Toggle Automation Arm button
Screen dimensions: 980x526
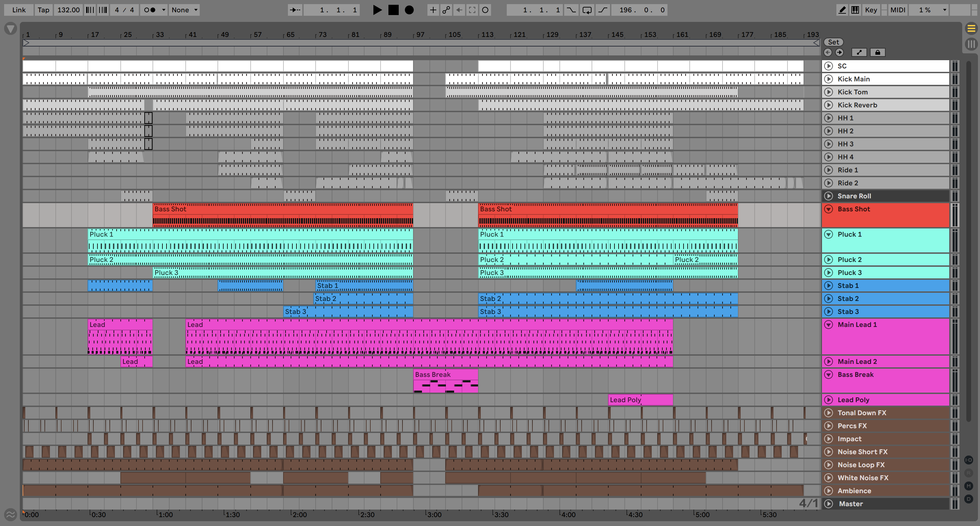click(446, 10)
